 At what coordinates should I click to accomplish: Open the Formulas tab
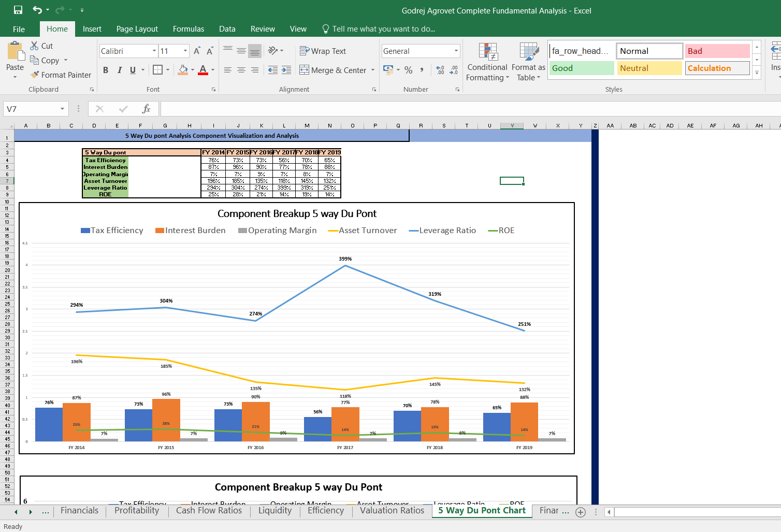click(x=189, y=29)
